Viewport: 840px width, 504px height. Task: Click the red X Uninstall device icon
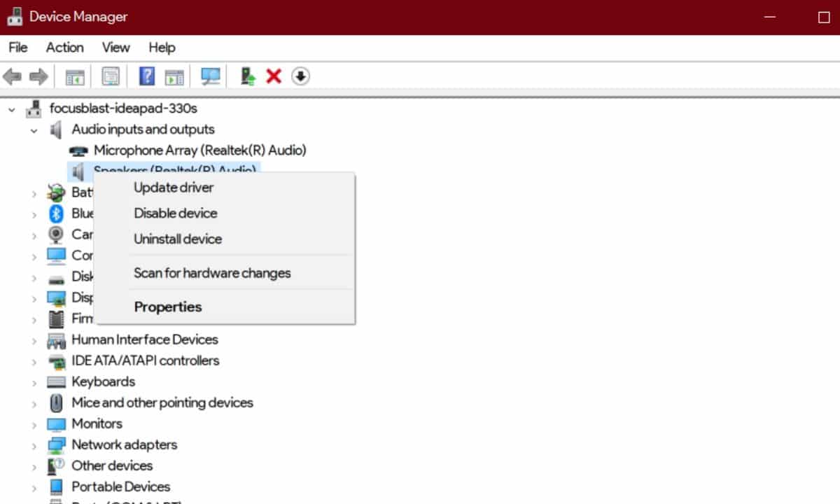tap(274, 76)
